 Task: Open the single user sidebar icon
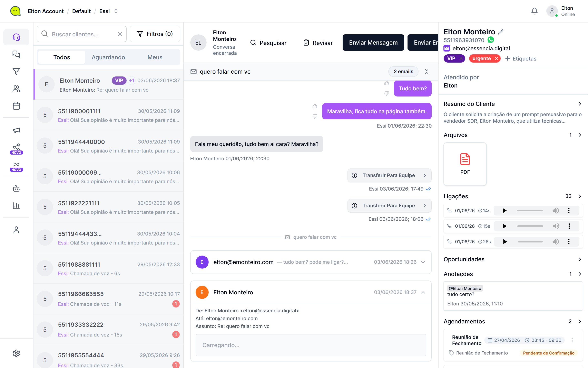(x=16, y=230)
